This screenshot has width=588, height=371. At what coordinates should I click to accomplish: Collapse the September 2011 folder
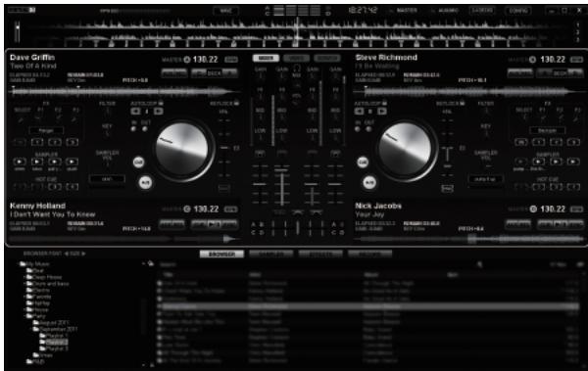(31, 329)
